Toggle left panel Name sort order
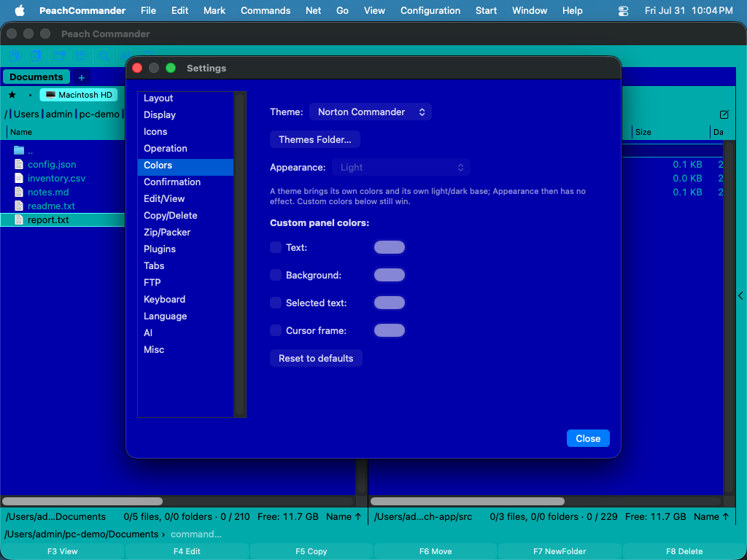Screen dimensions: 747x560 click(x=344, y=517)
